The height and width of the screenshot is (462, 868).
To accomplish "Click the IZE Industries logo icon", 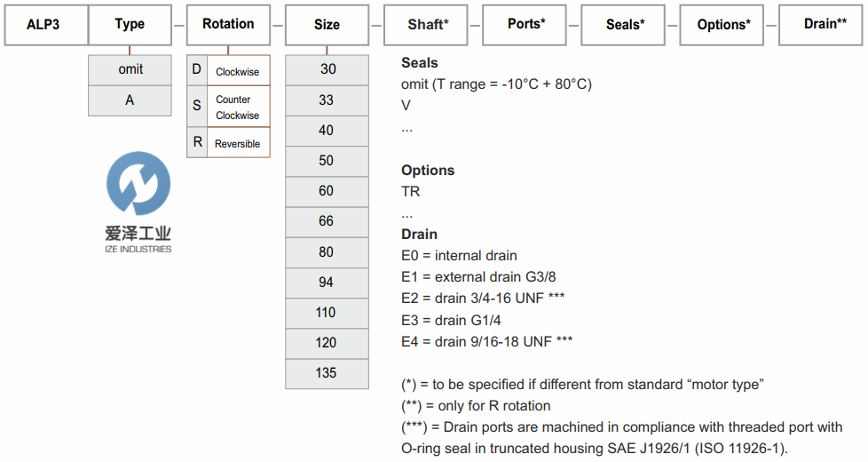I will coord(138,184).
